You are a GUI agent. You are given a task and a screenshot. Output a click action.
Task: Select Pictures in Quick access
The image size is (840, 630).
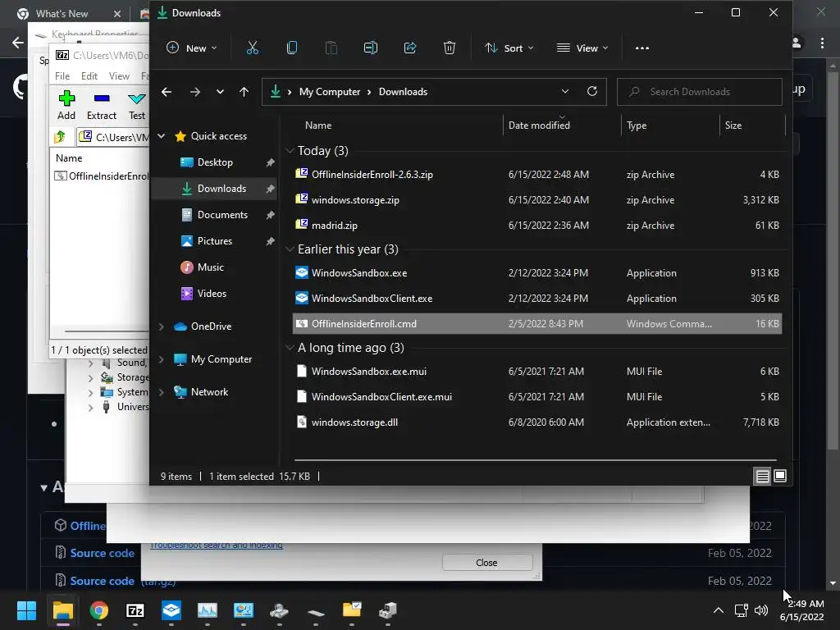point(214,241)
